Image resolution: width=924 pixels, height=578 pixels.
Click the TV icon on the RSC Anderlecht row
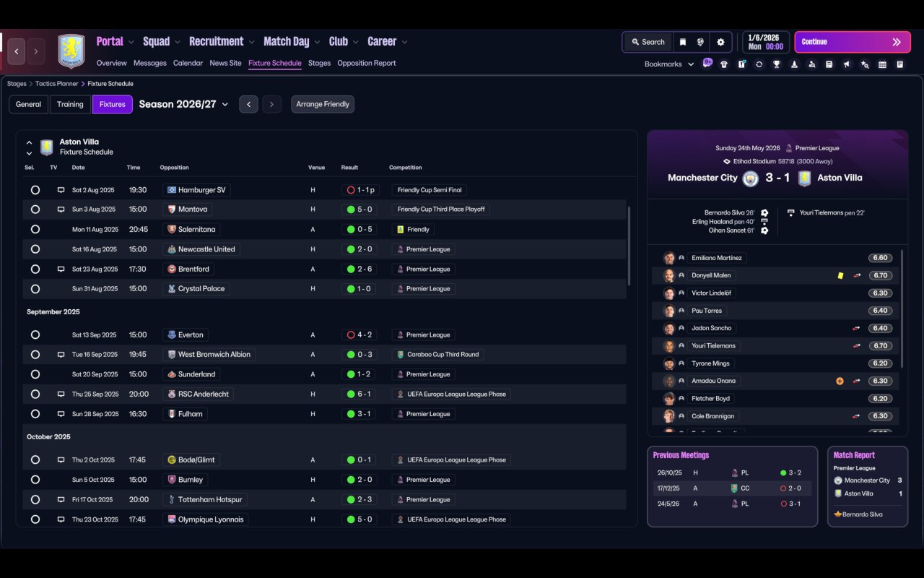tap(61, 394)
